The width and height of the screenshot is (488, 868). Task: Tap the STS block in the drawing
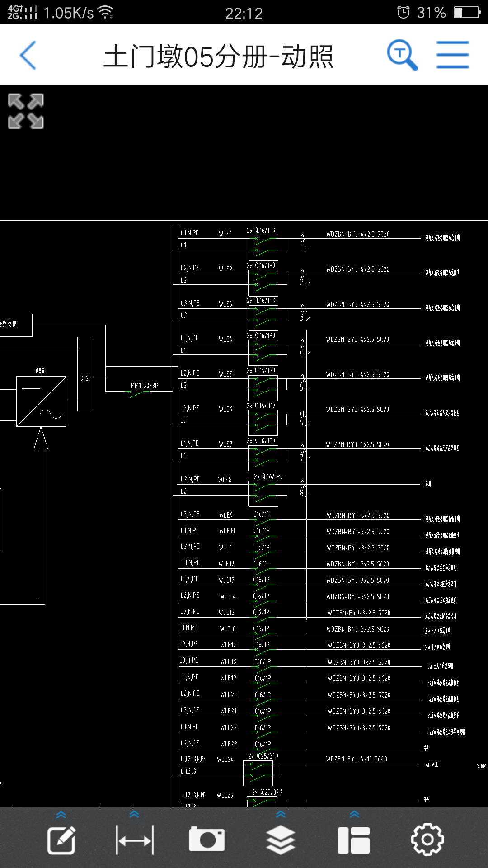click(85, 374)
